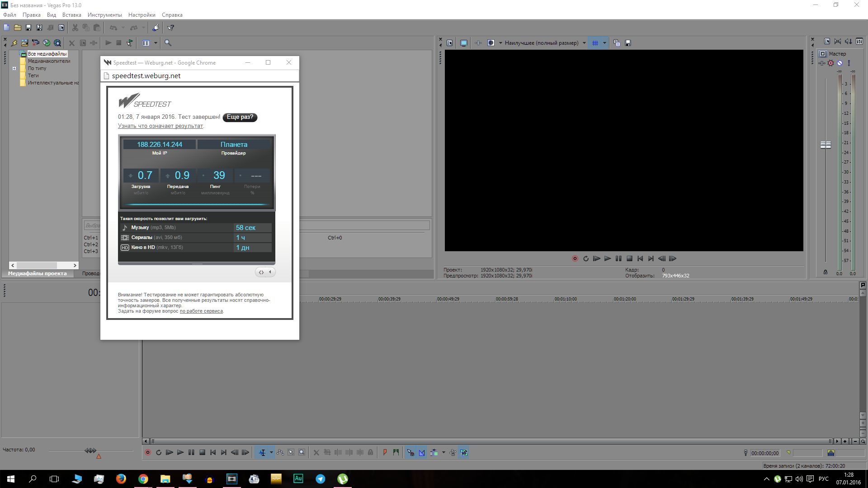Insert a marker with the orange flag icon
This screenshot has width=868, height=488.
point(385,452)
